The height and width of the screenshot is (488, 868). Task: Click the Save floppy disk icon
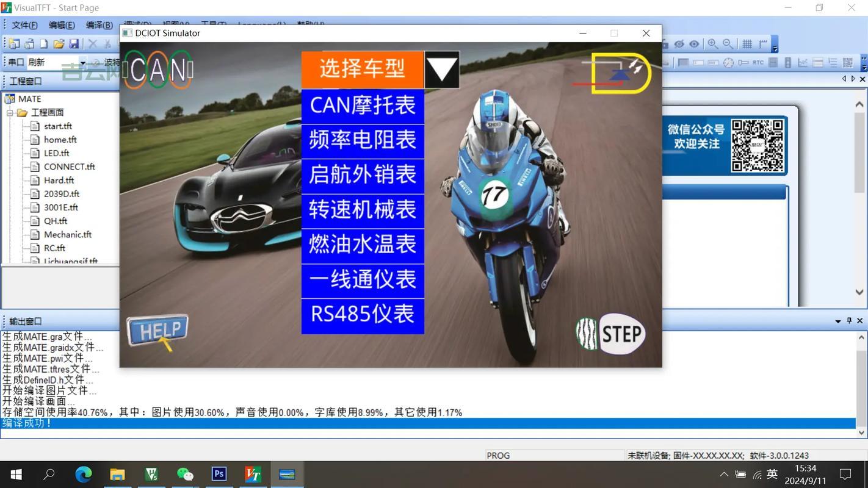click(x=74, y=44)
